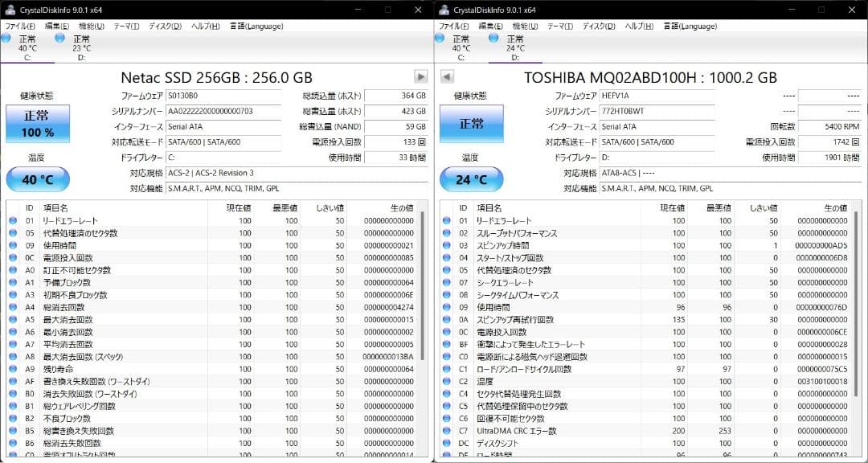Select D: drive tab in left window
This screenshot has height=463, width=868.
(x=81, y=47)
